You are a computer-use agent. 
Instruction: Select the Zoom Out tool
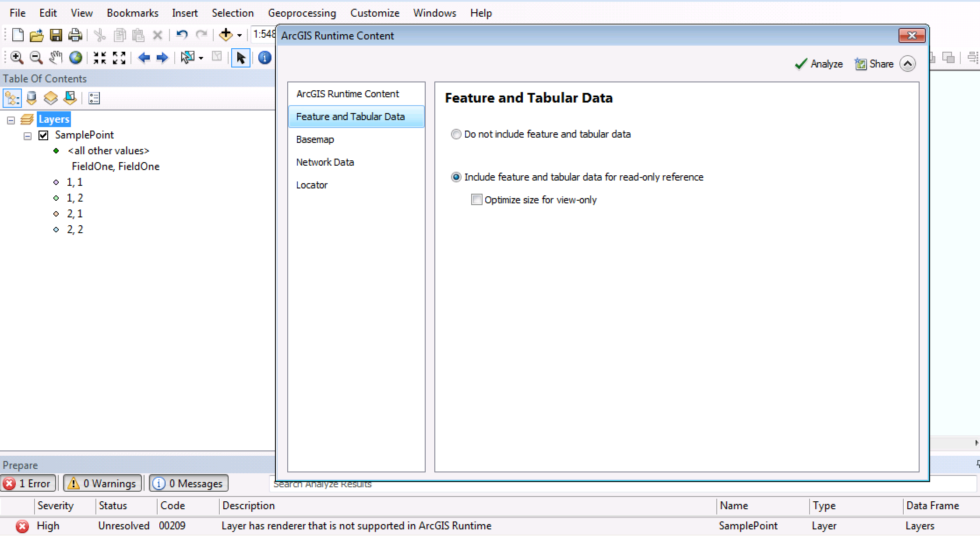[x=36, y=57]
